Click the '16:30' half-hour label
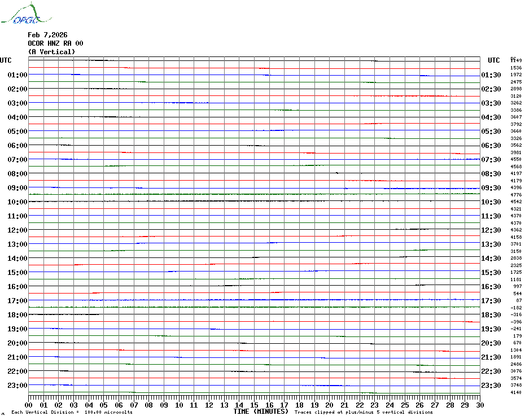The width and height of the screenshot is (525, 420). pyautogui.click(x=491, y=286)
